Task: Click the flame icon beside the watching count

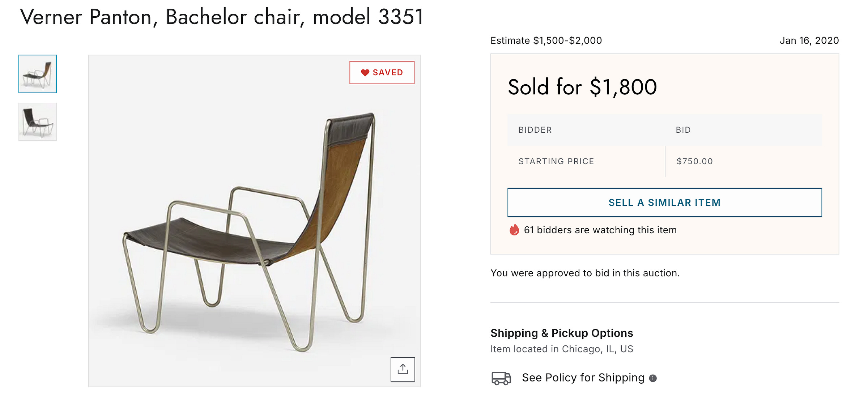Action: [514, 230]
